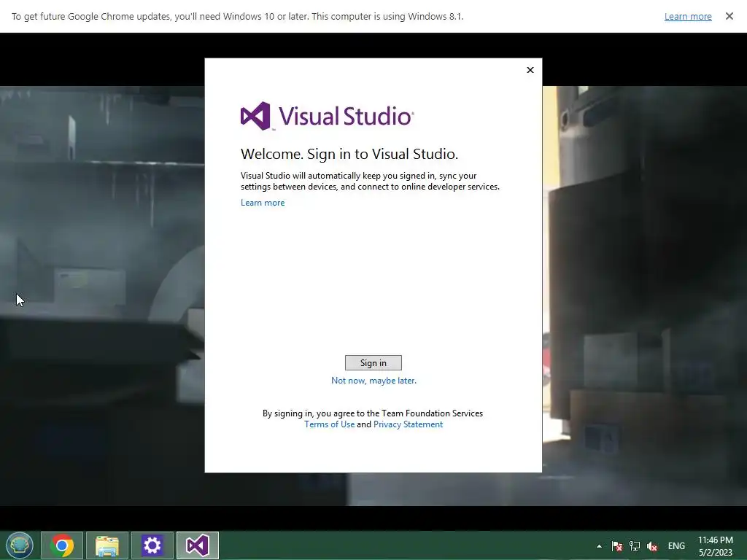Open Action Center flag icon in tray
Image resolution: width=747 pixels, height=560 pixels.
coord(617,546)
